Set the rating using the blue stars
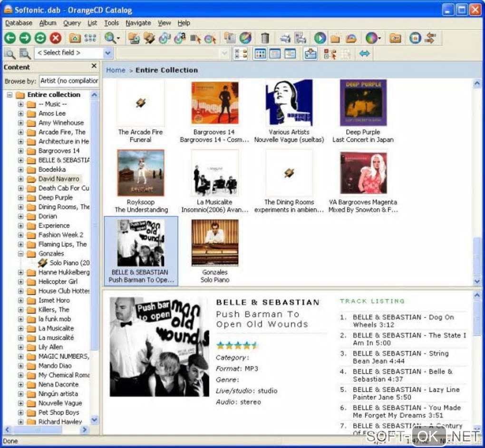The width and height of the screenshot is (485, 448). coord(237,345)
